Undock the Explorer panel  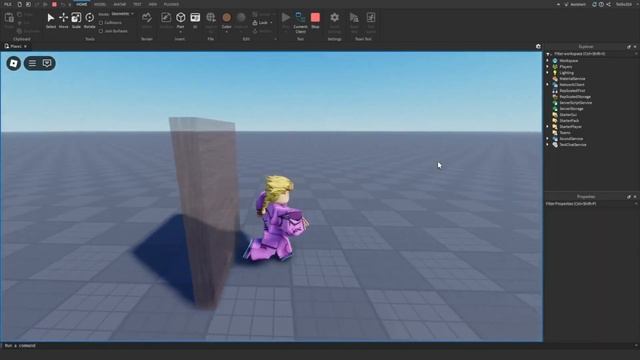click(629, 47)
